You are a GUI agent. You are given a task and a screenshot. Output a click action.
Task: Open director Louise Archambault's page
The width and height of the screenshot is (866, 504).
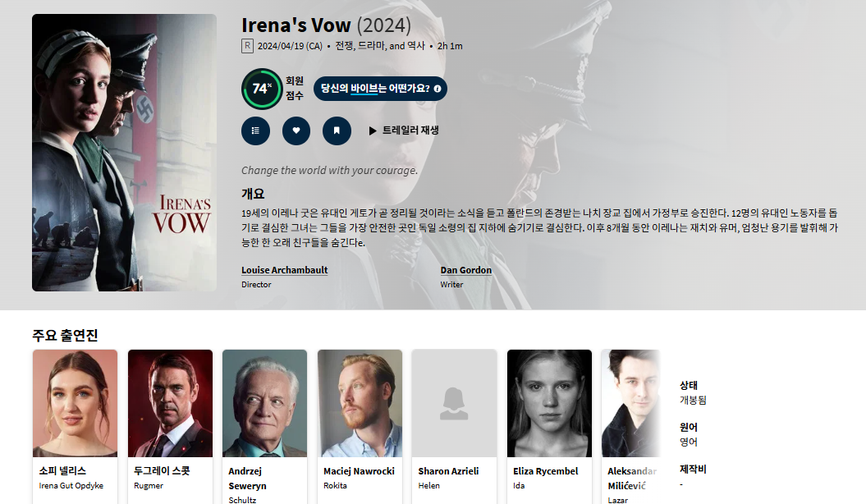point(285,270)
